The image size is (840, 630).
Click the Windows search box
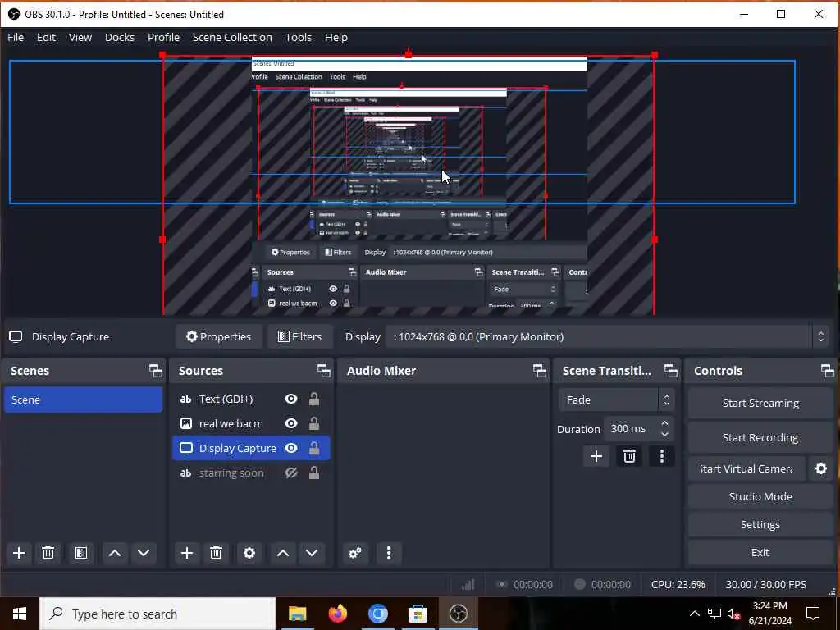[157, 614]
